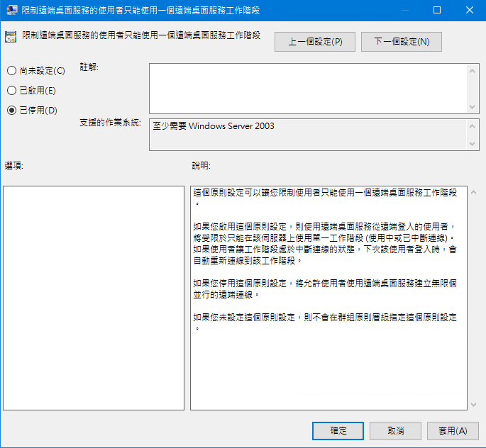Click the empty 選項 options panel

click(x=94, y=298)
